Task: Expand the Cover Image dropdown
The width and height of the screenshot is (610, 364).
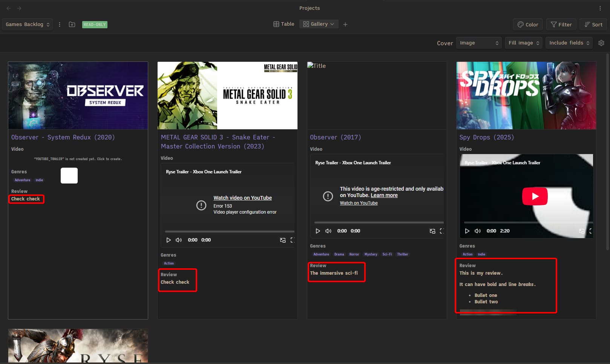Action: click(x=479, y=43)
